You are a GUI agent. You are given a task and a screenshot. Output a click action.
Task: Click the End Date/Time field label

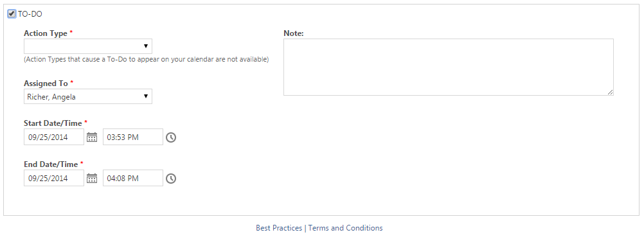click(51, 164)
